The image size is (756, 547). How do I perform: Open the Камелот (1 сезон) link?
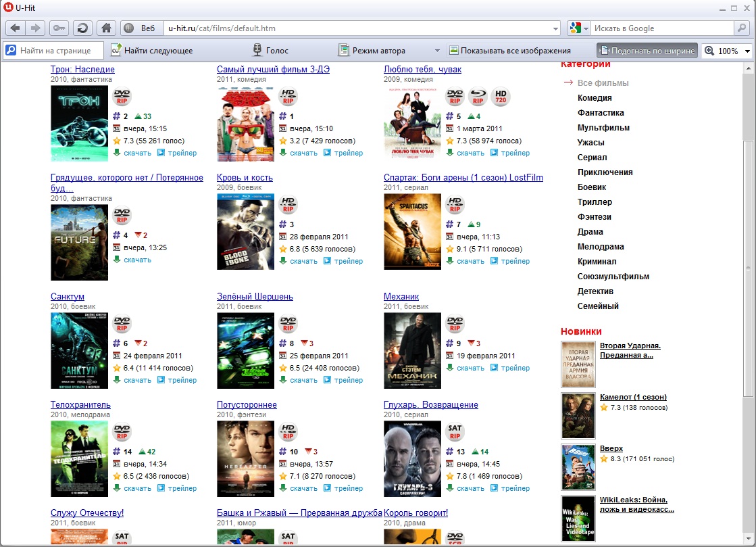coord(633,397)
